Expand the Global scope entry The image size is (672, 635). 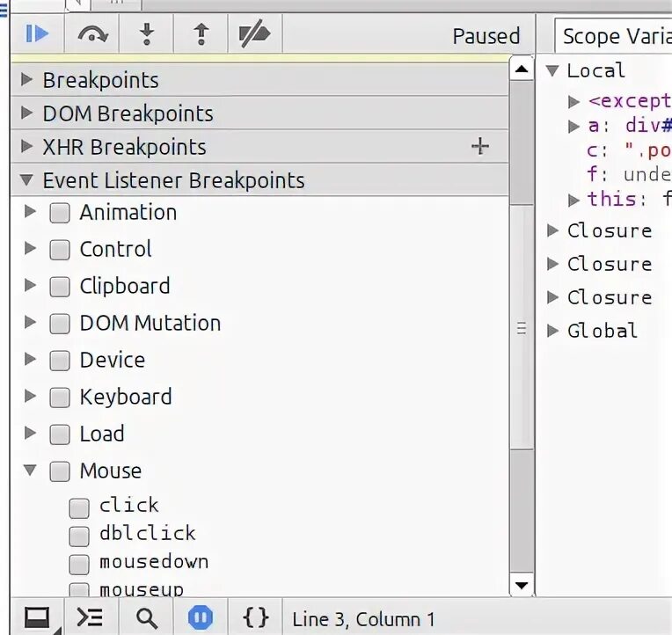pyautogui.click(x=553, y=331)
